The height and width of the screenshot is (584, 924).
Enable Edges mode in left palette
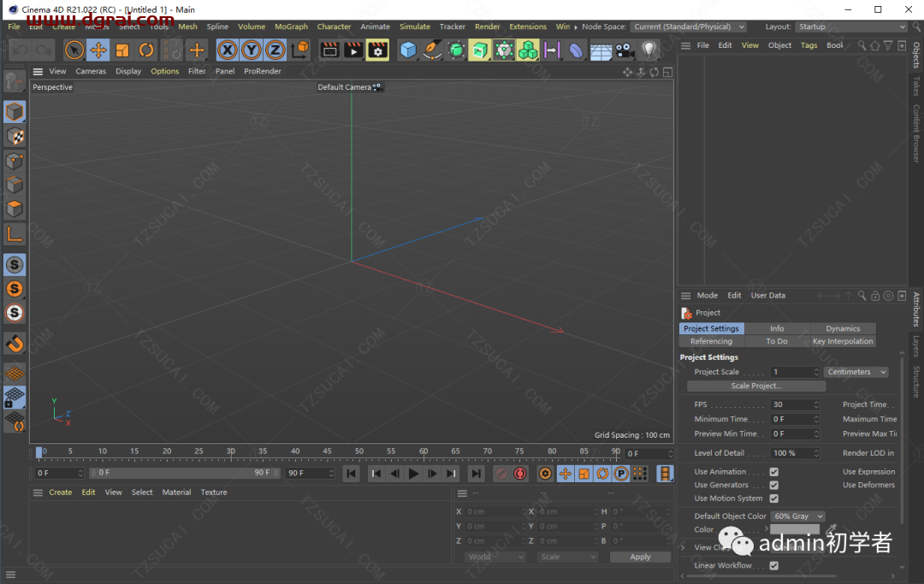point(15,185)
